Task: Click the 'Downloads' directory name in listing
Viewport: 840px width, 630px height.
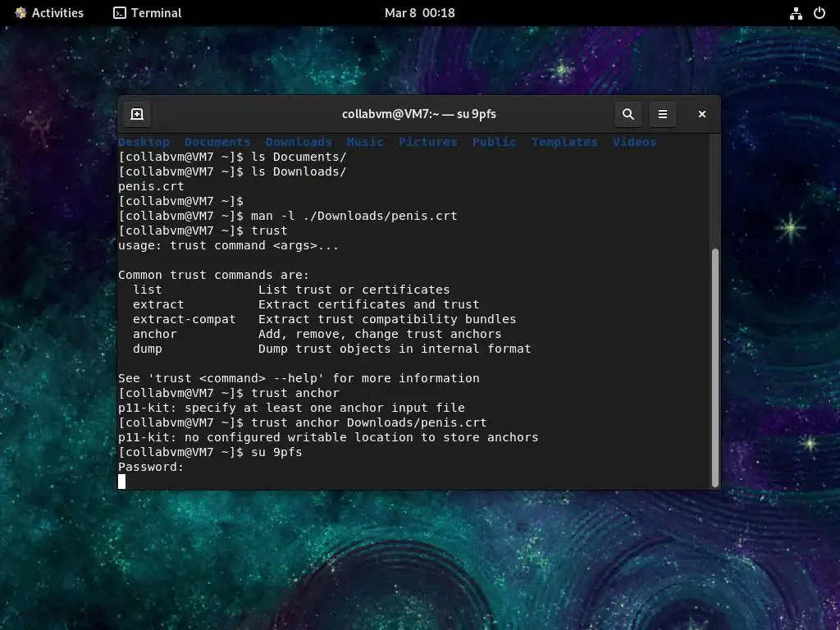Action: pos(299,142)
